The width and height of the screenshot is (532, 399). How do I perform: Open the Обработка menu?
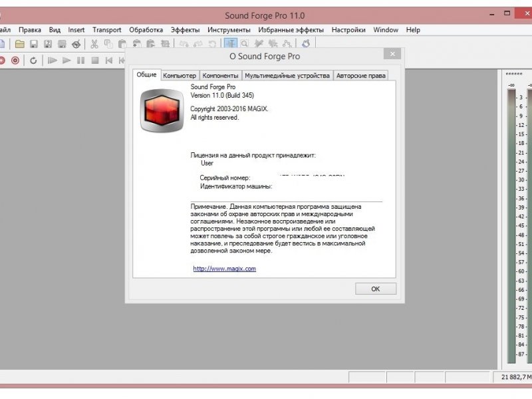point(146,30)
